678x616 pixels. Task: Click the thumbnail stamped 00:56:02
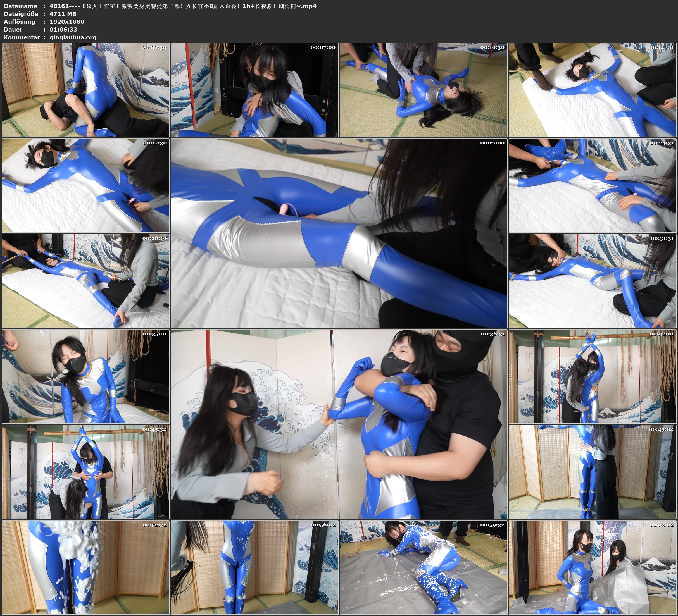(x=254, y=567)
